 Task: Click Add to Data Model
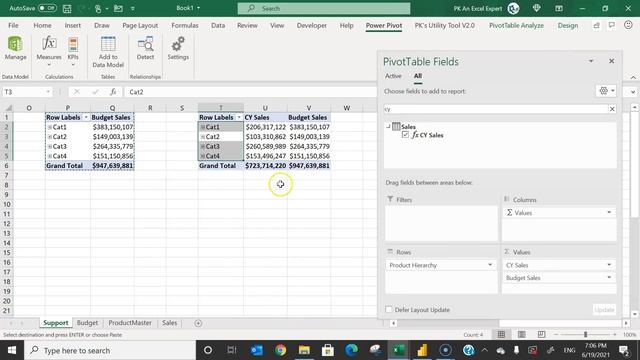pos(108,52)
